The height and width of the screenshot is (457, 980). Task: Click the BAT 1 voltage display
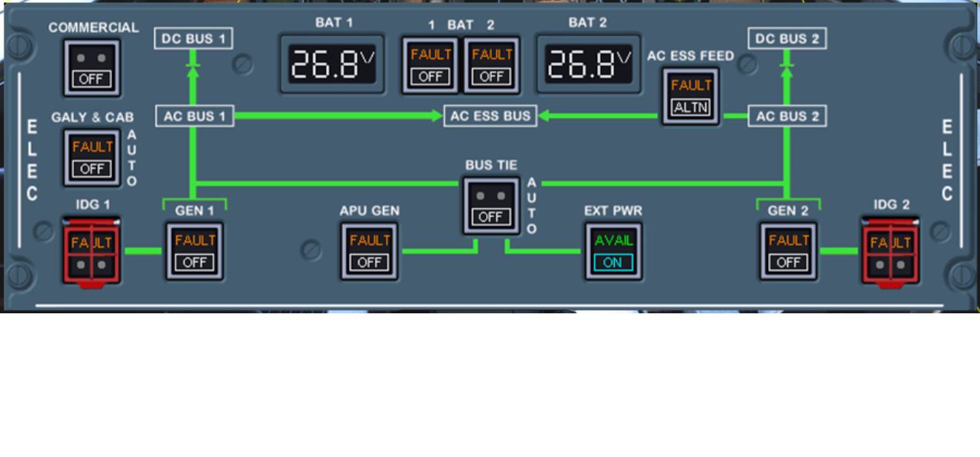332,64
